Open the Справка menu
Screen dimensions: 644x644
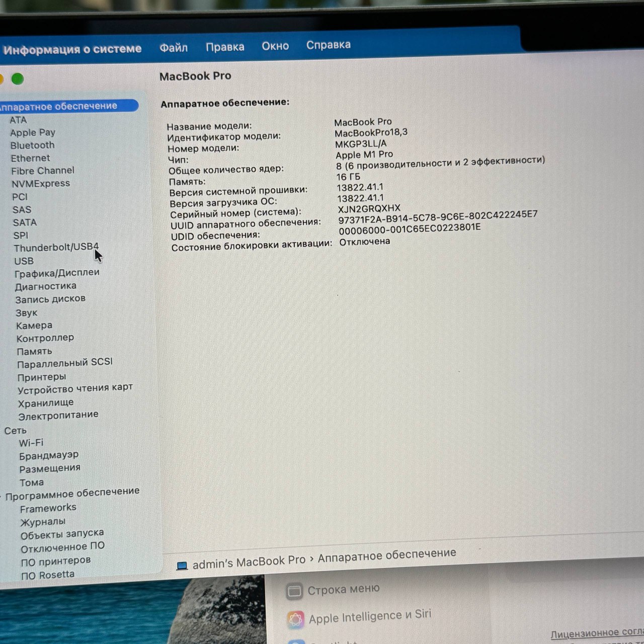click(328, 45)
